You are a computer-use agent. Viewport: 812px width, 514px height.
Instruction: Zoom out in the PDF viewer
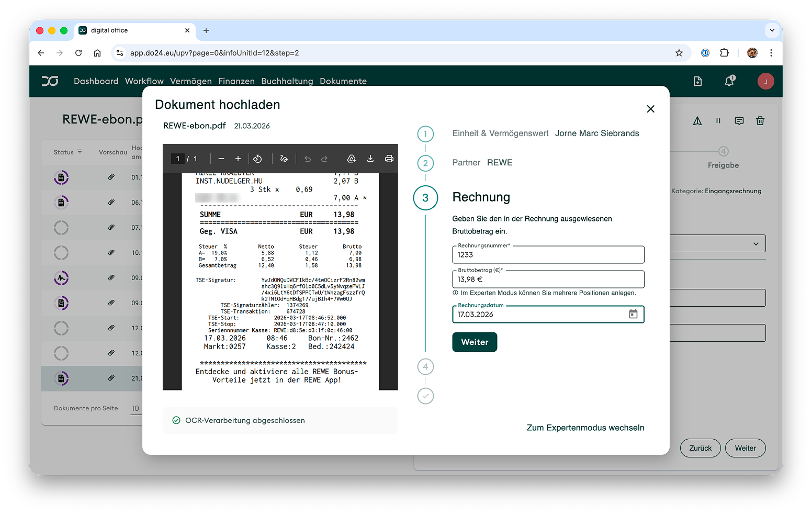(x=221, y=159)
